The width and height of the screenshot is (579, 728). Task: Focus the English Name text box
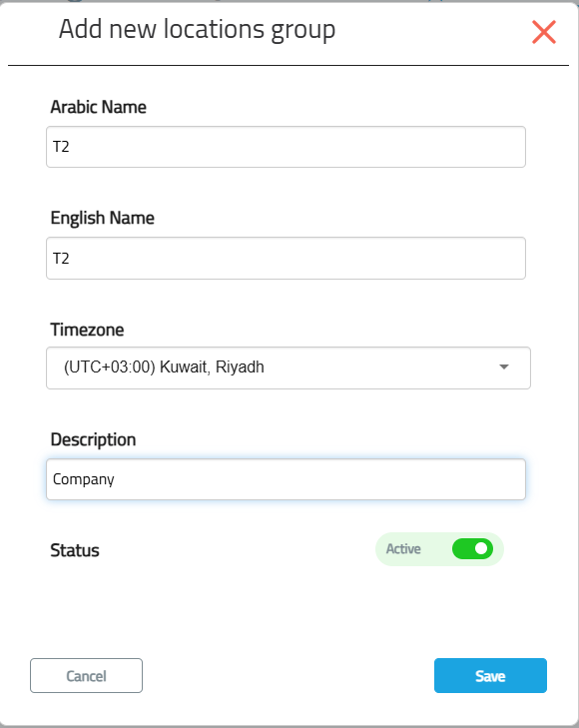[286, 258]
